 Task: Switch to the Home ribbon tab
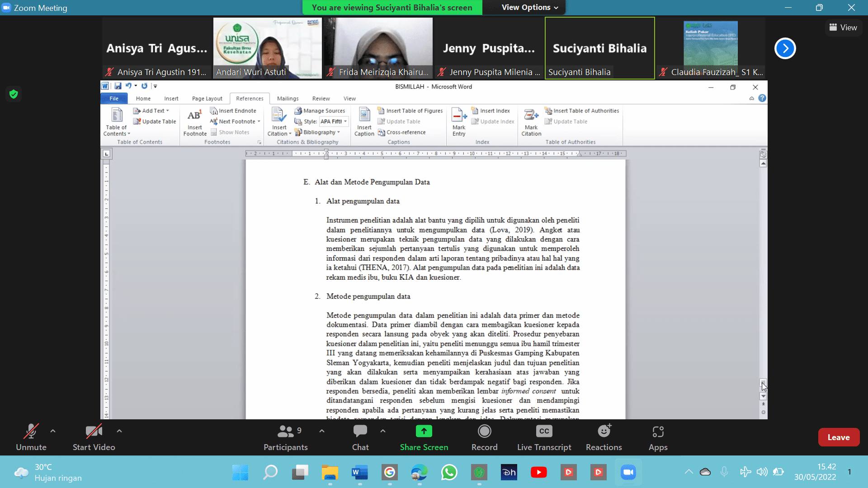143,99
